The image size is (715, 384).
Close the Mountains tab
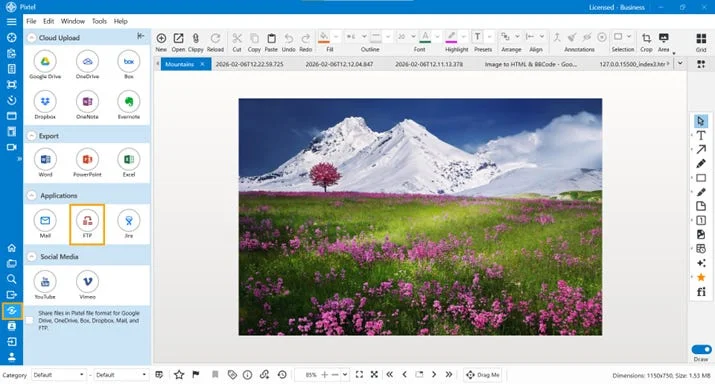point(202,64)
